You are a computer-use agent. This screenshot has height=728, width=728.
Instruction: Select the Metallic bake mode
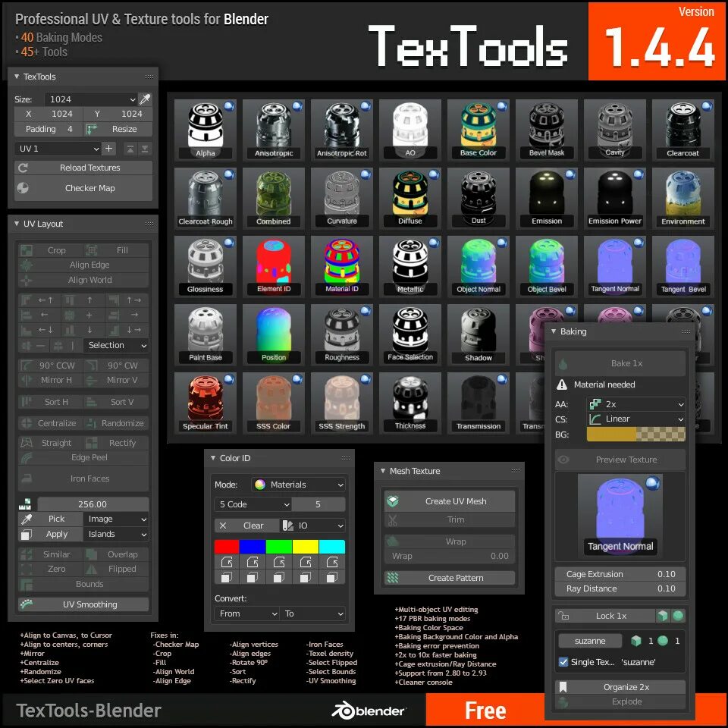[x=410, y=266]
